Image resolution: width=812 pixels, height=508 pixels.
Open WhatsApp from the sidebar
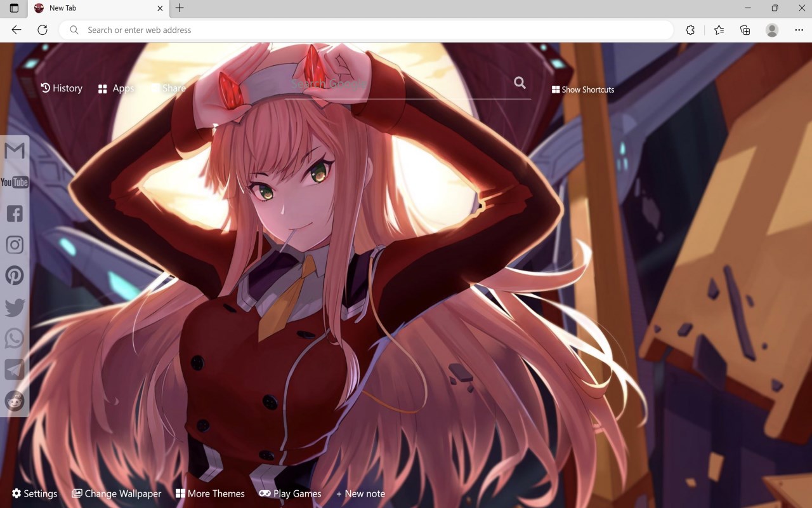15,338
